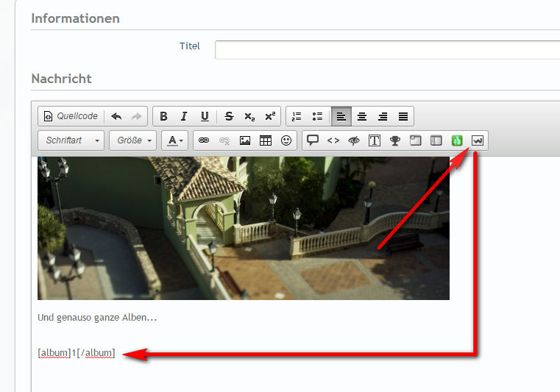Click the insert table icon
The height and width of the screenshot is (392, 560).
pyautogui.click(x=266, y=140)
